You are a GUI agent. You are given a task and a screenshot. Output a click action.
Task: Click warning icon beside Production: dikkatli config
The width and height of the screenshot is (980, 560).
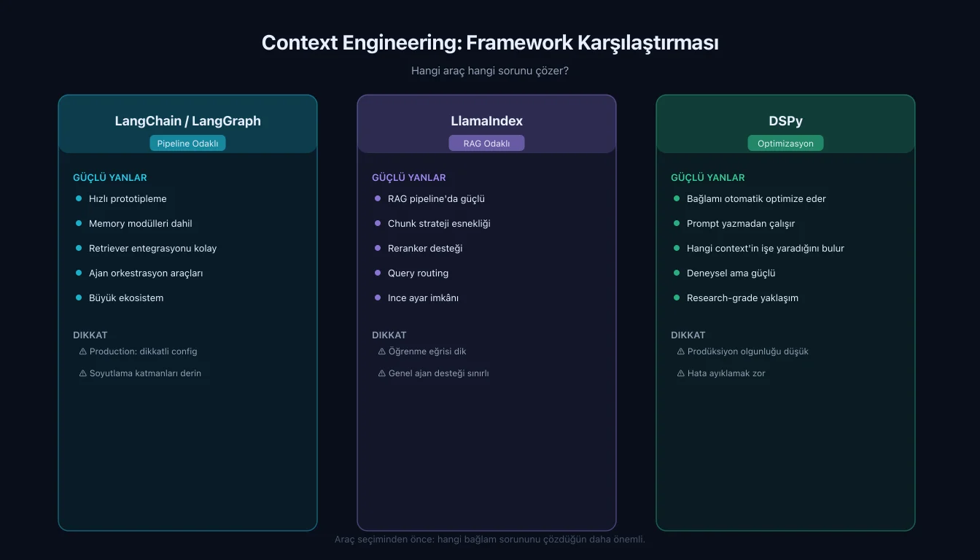83,351
